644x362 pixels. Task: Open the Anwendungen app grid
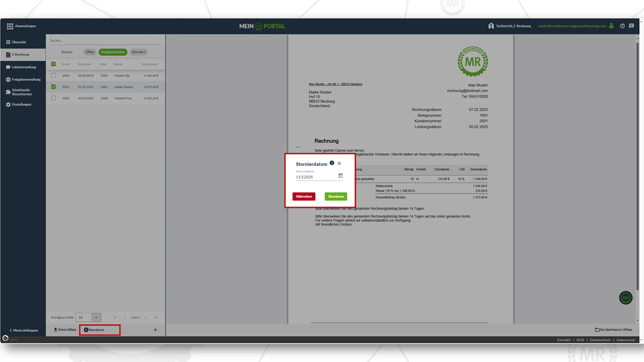click(x=21, y=26)
